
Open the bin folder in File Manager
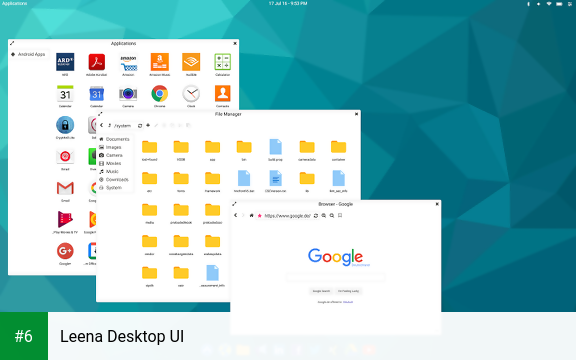click(x=244, y=147)
